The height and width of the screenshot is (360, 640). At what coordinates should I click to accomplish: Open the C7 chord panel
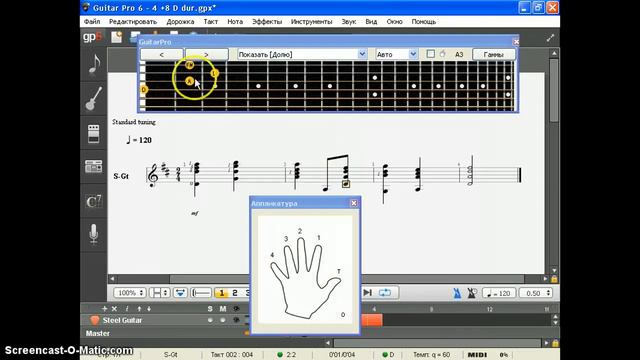(x=93, y=201)
